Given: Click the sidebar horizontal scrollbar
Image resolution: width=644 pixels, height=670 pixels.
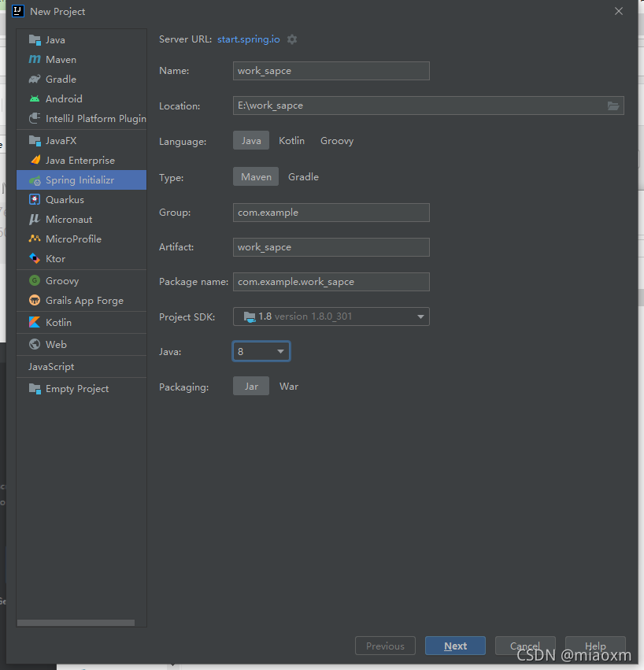Looking at the screenshot, I should [76, 623].
